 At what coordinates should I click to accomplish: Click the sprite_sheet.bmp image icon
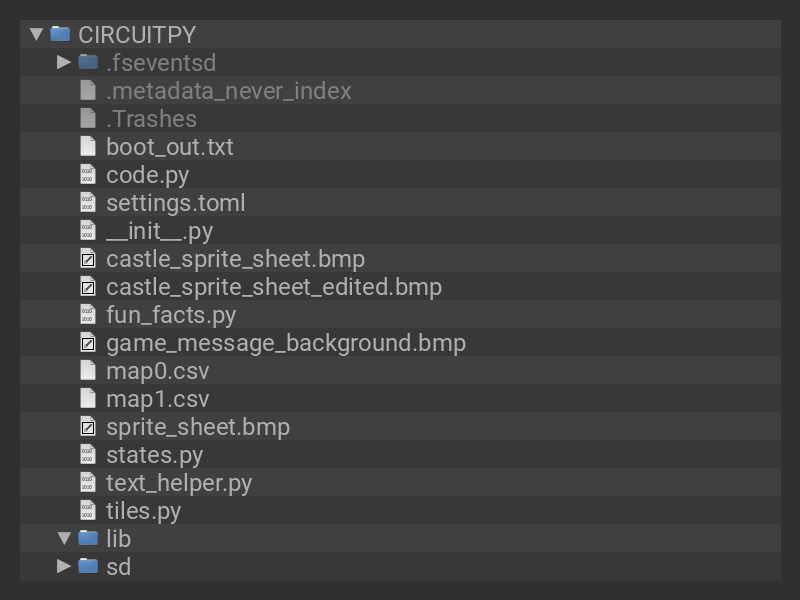[x=88, y=427]
